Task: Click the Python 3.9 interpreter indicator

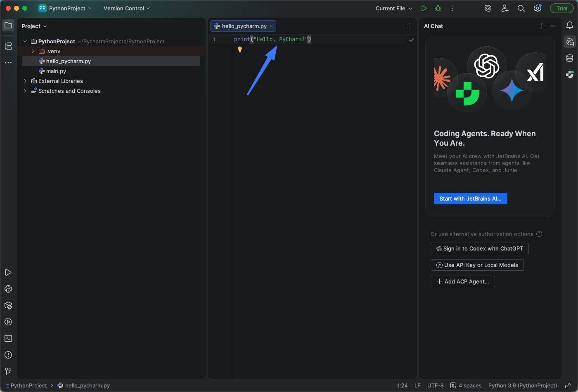Action: pos(523,385)
